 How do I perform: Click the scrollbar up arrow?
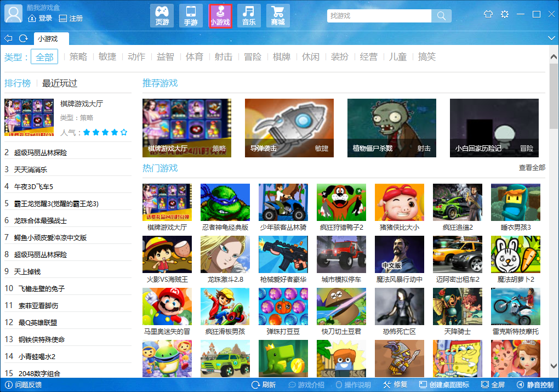(554, 56)
